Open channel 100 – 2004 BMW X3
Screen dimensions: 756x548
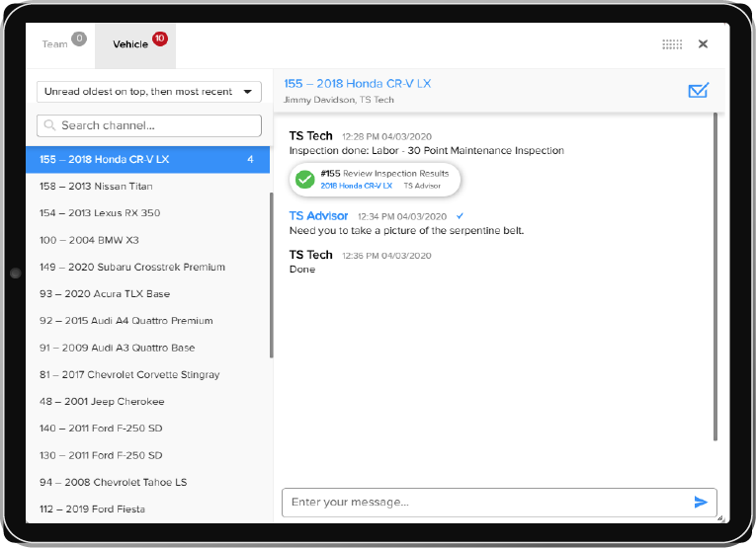point(89,240)
